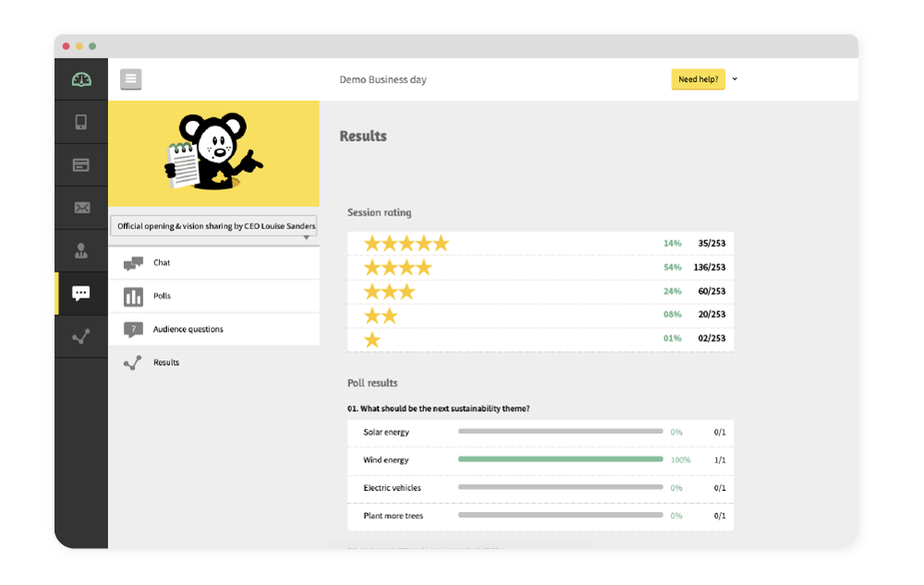Screen dimensions: 924x585
Task: Open the person attendees icon in sidebar
Action: [81, 251]
